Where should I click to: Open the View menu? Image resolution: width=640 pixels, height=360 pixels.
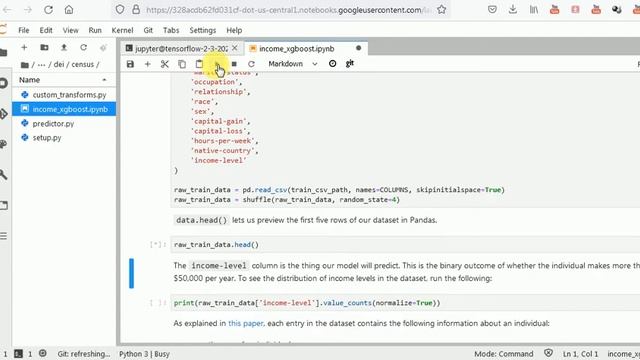tap(70, 30)
